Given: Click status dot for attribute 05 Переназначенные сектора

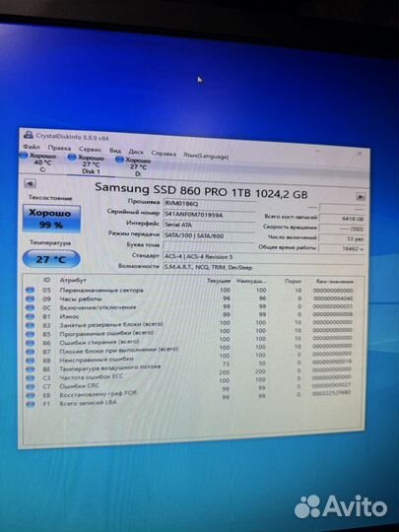Looking at the screenshot, I should coord(31,290).
